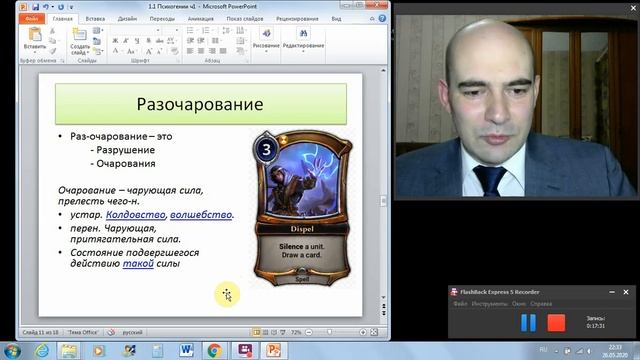Open the slide Section dropdown
Viewport: 640px width, 360px height.
click(x=98, y=51)
